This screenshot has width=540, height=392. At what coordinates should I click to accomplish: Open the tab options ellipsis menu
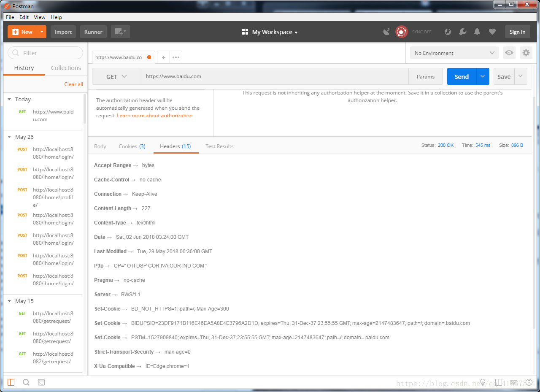[x=176, y=57]
